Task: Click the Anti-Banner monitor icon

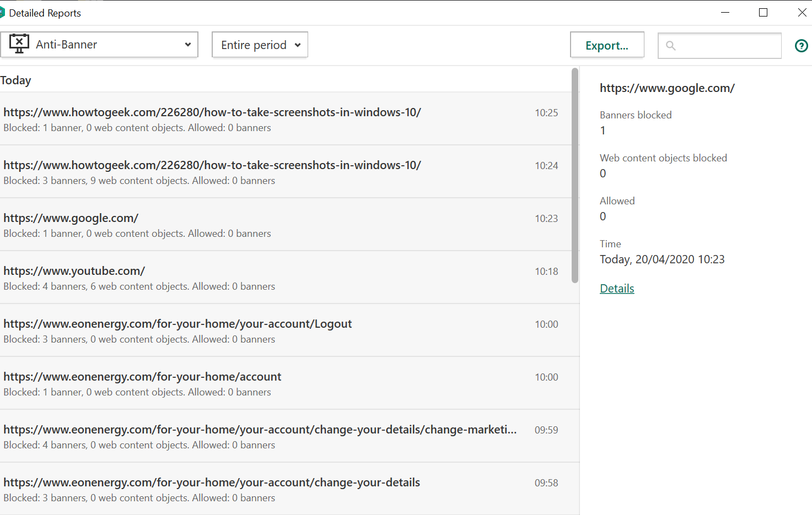Action: click(19, 44)
